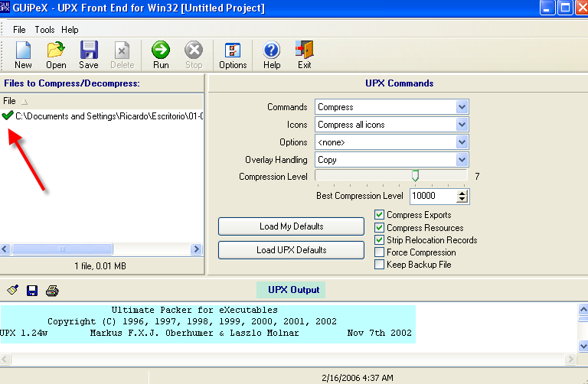588x384 pixels.
Task: Save the project using the Save icon
Action: (89, 51)
